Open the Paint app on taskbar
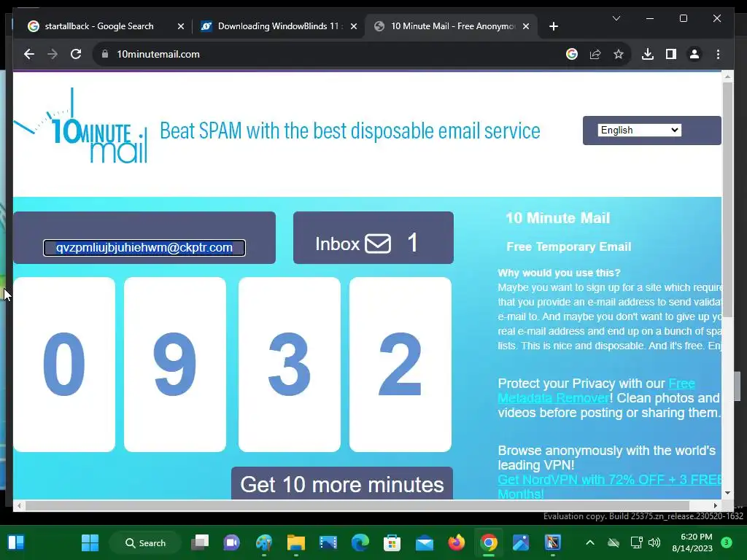This screenshot has height=560, width=747. 264,542
